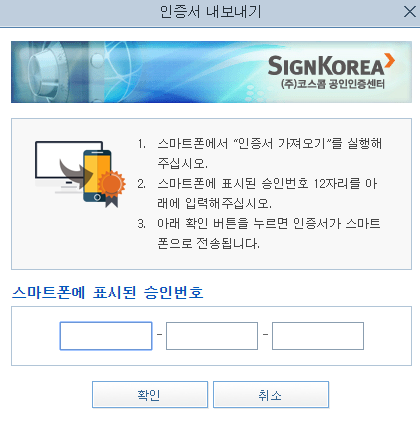The height and width of the screenshot is (421, 420).
Task: Click the (주)코스콤 공인인증센터 caption
Action: (x=333, y=84)
